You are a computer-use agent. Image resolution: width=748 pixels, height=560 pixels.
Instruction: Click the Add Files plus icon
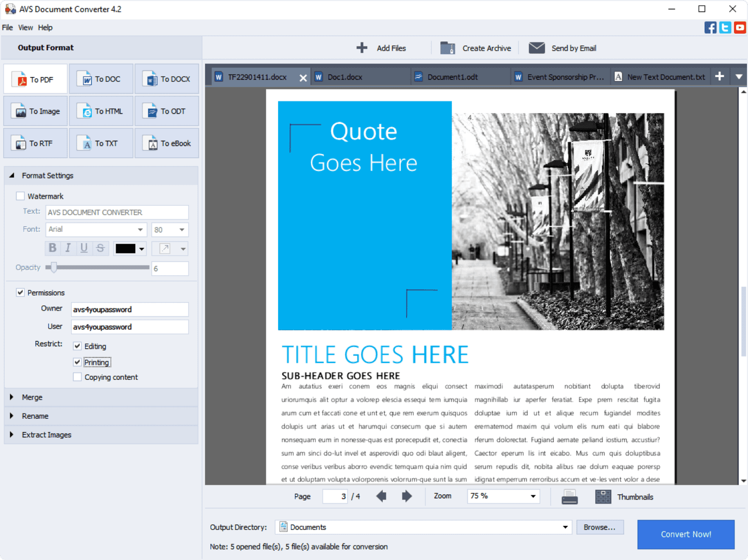coord(362,48)
